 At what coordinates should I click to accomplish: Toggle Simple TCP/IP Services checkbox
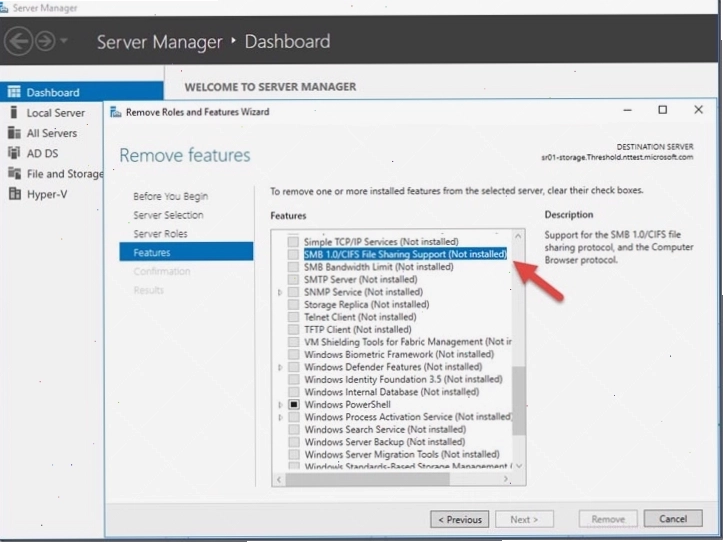(x=293, y=242)
